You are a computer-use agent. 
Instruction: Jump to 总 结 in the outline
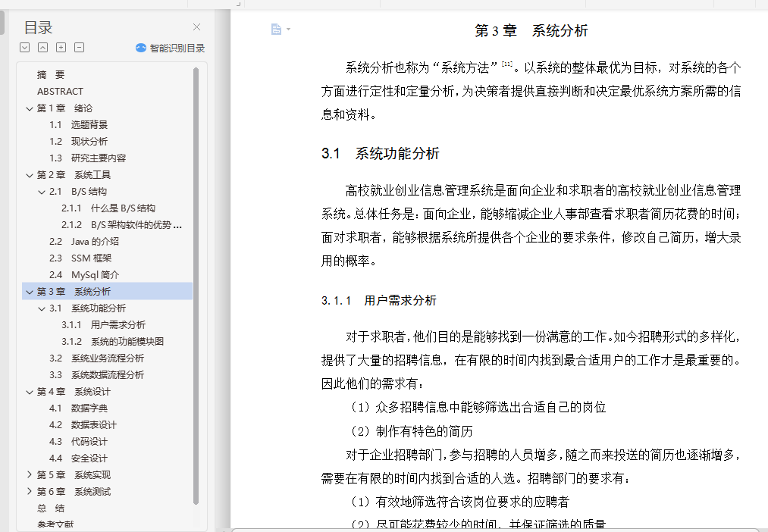(x=51, y=508)
